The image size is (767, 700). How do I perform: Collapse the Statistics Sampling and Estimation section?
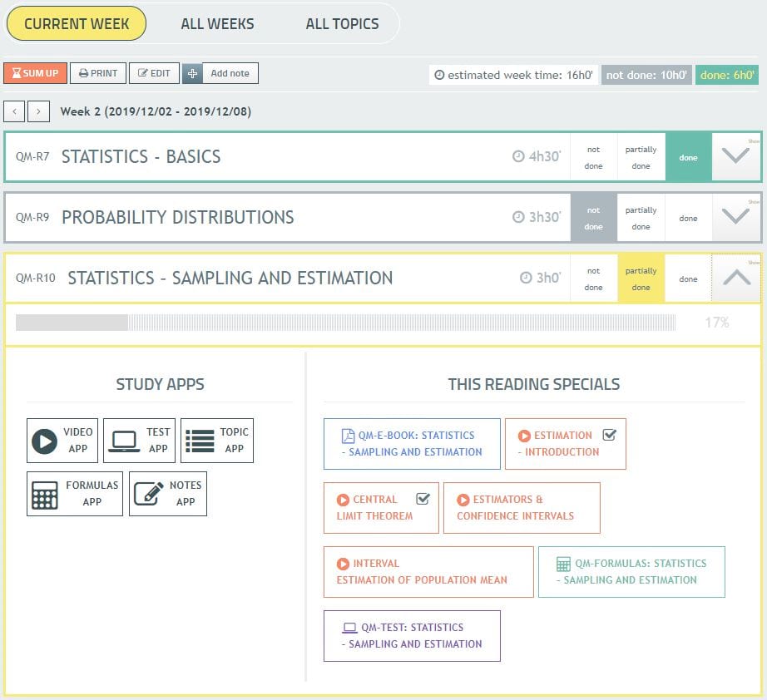[736, 279]
